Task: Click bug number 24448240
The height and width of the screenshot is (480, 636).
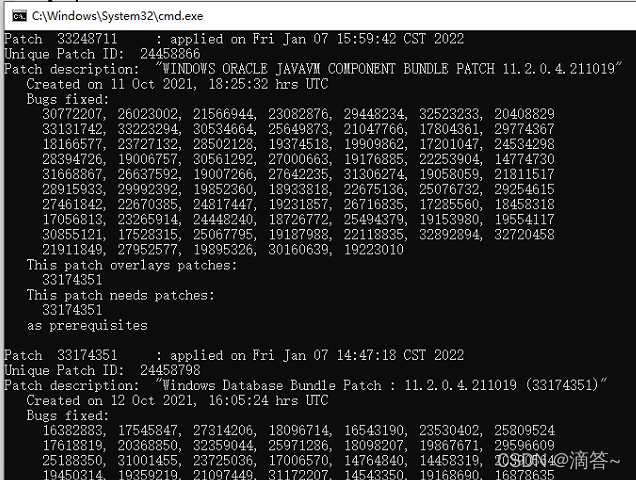Action: [x=223, y=220]
